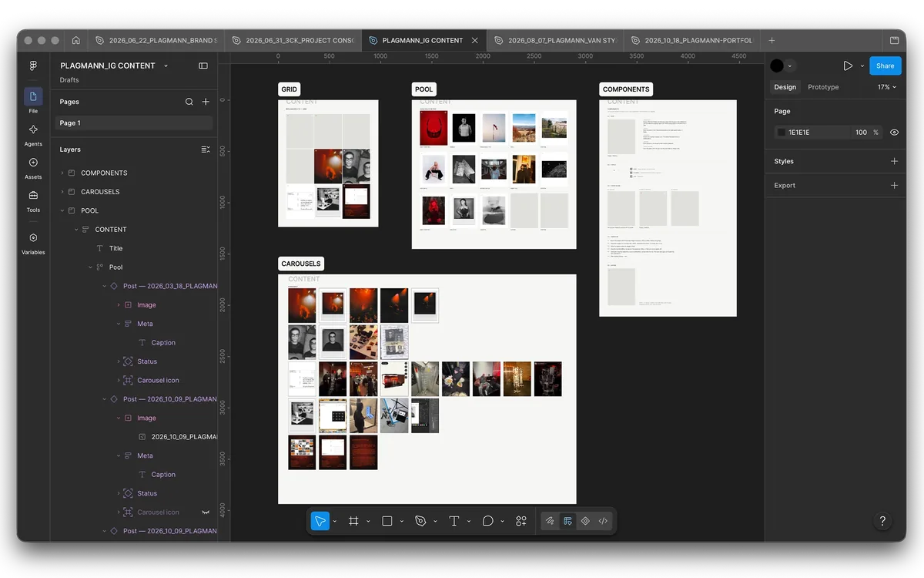Open the Assets panel in the sidebar

pos(33,163)
